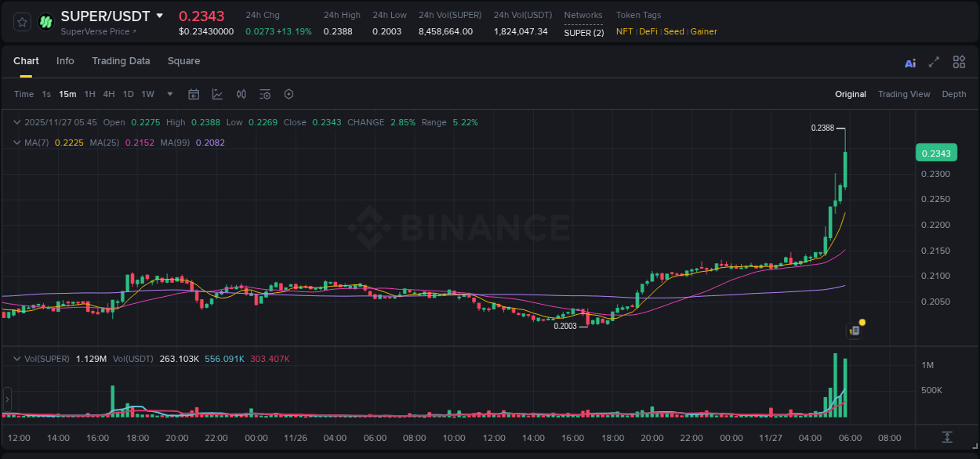Switch to Trading View chart mode
980x459 pixels.
point(904,94)
